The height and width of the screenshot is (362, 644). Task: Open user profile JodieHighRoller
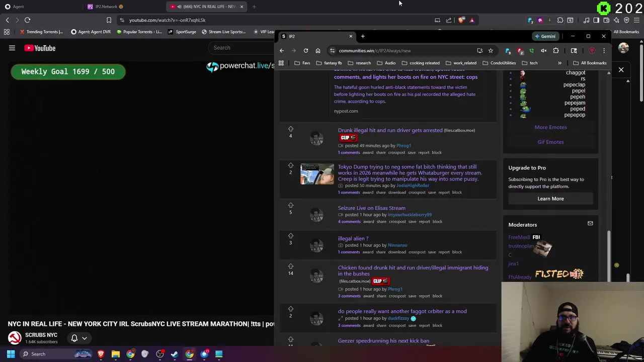413,186
